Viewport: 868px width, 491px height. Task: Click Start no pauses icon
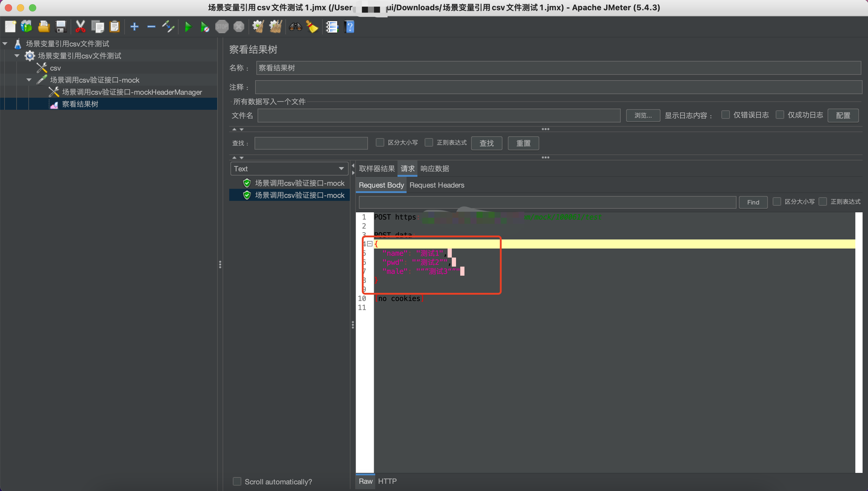(205, 27)
